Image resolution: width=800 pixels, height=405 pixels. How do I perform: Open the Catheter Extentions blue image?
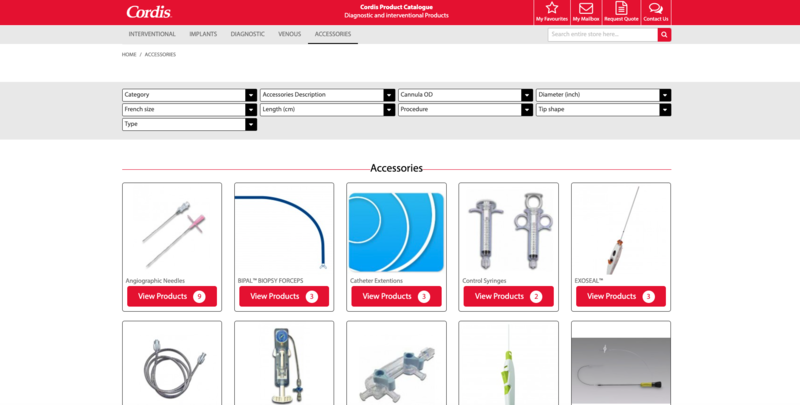(x=396, y=232)
